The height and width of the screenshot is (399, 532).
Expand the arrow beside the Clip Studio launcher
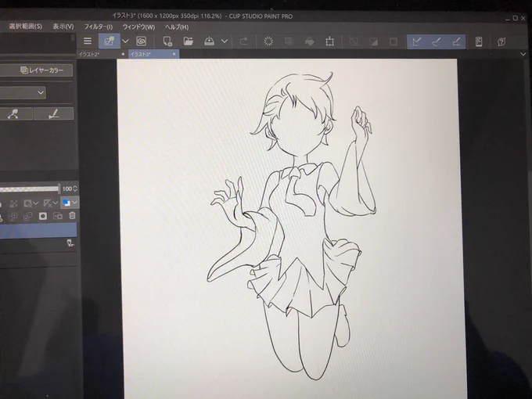(x=125, y=41)
